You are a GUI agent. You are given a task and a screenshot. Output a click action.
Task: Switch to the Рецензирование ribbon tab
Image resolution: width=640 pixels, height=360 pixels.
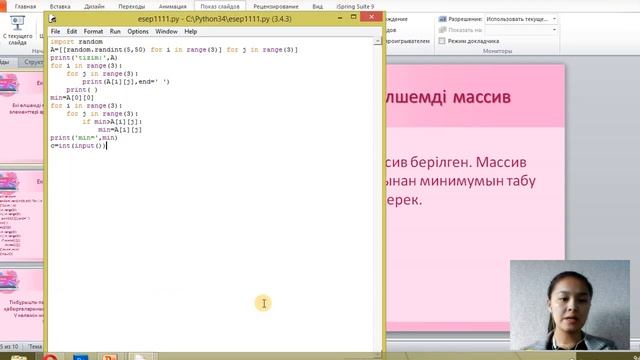[276, 7]
